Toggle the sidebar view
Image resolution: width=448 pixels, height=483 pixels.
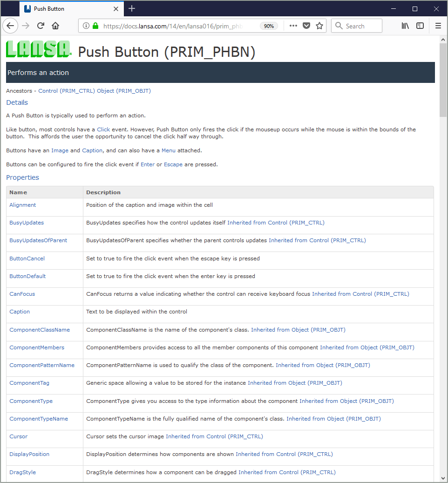420,26
